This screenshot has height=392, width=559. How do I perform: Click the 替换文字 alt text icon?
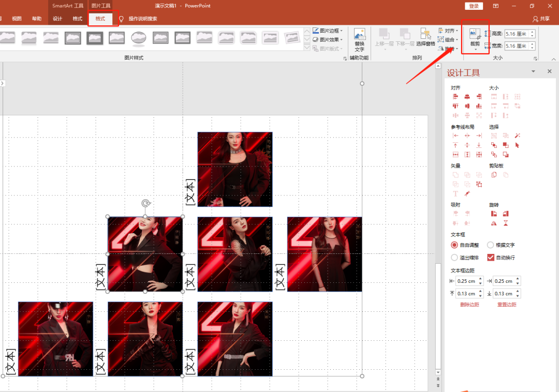(x=359, y=39)
